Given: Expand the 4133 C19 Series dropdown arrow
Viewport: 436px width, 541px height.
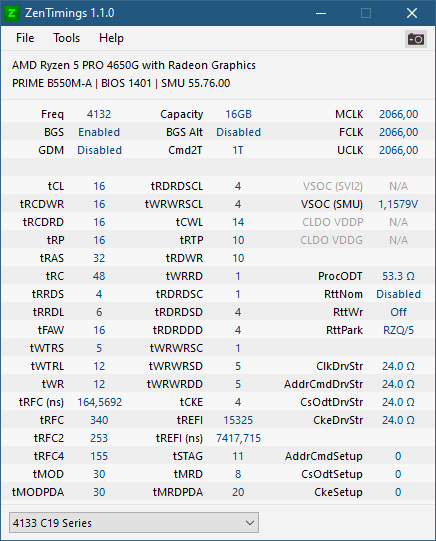Looking at the screenshot, I should (250, 523).
